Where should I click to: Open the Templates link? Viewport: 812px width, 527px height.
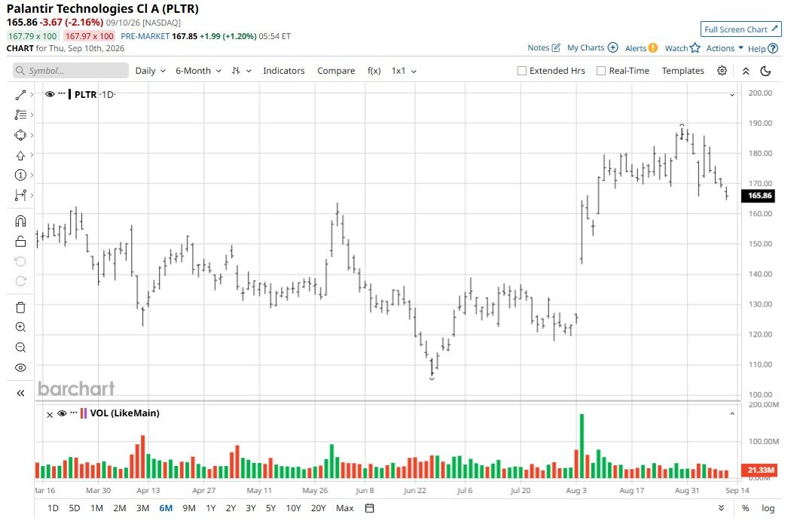click(682, 71)
